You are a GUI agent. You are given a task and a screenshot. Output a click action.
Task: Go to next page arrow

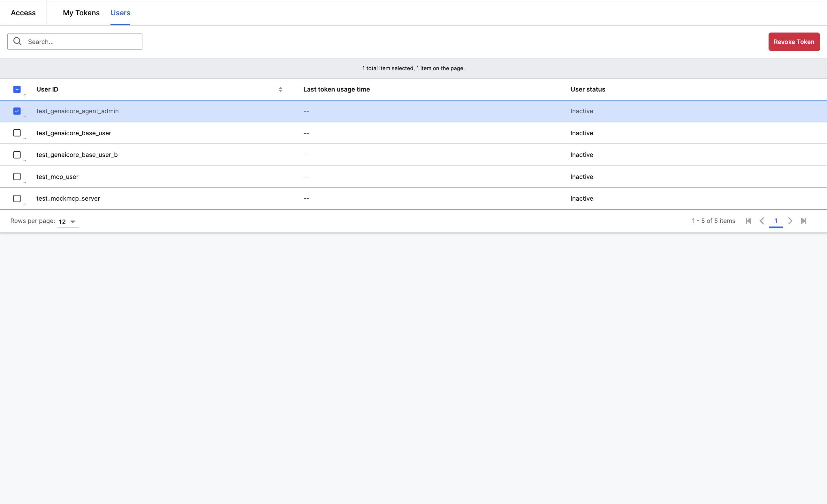coord(790,221)
